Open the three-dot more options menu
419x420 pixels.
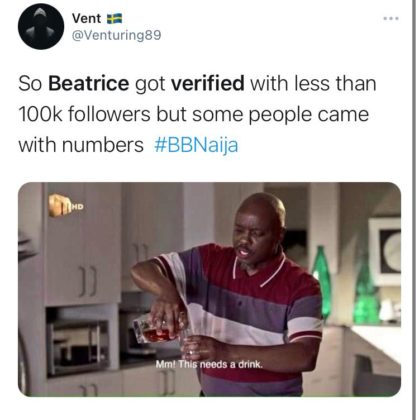[x=391, y=18]
